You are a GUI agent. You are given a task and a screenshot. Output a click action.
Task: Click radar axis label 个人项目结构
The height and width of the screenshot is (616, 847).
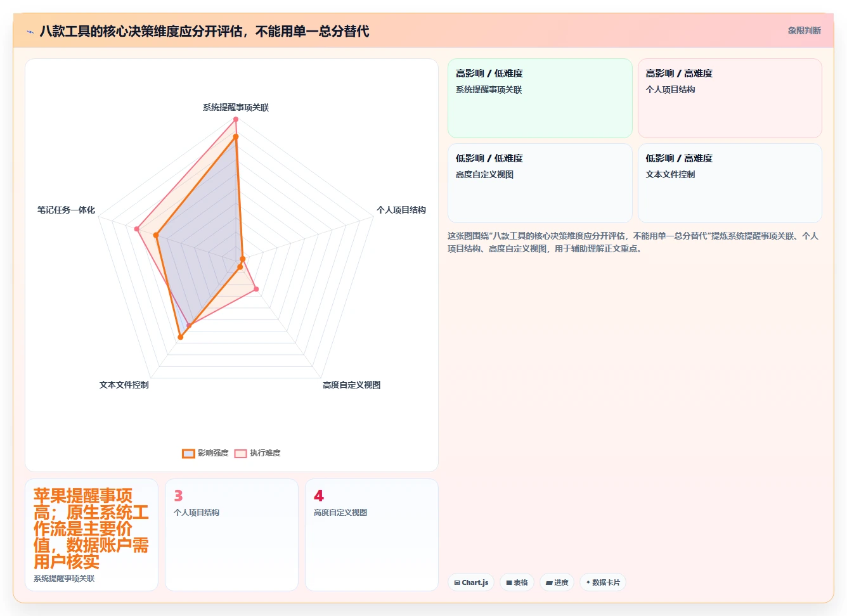[401, 210]
